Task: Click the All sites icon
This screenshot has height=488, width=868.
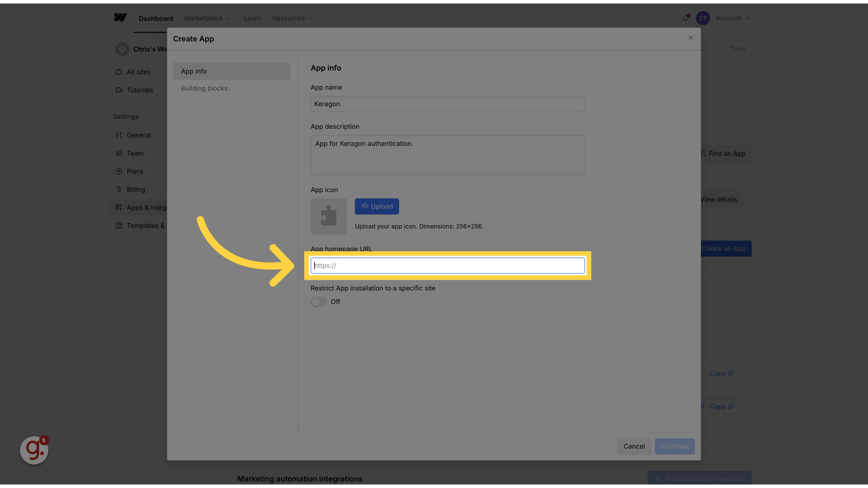Action: pyautogui.click(x=119, y=72)
